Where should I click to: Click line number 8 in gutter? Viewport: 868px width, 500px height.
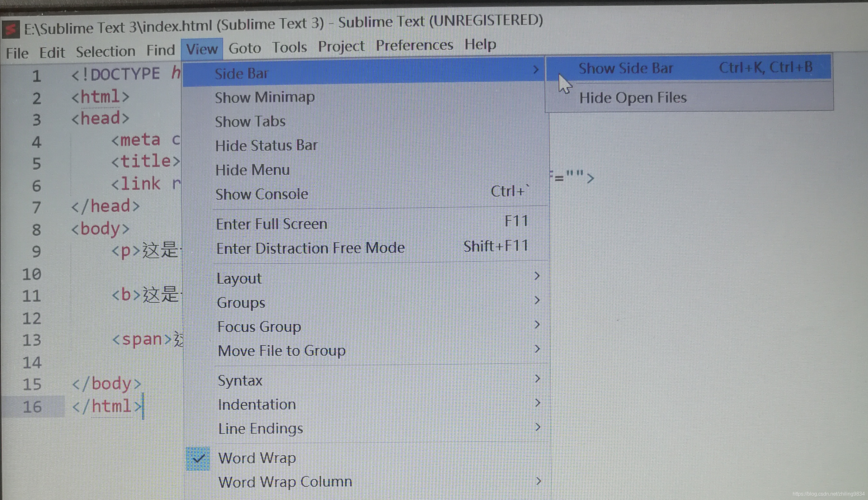tap(36, 230)
